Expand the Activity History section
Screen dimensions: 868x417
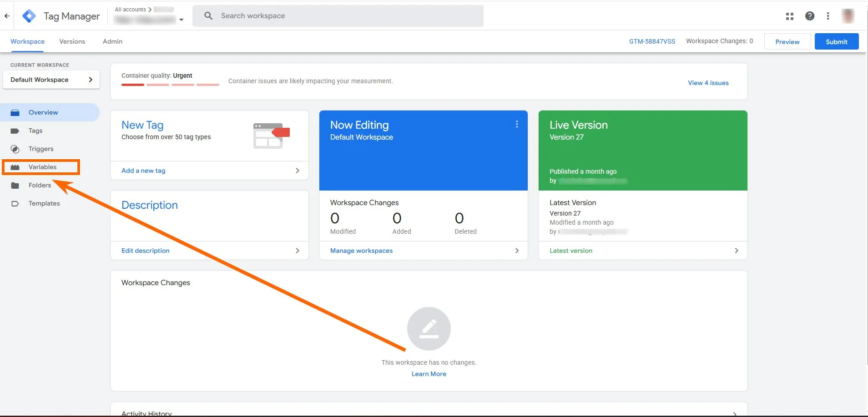(x=735, y=413)
